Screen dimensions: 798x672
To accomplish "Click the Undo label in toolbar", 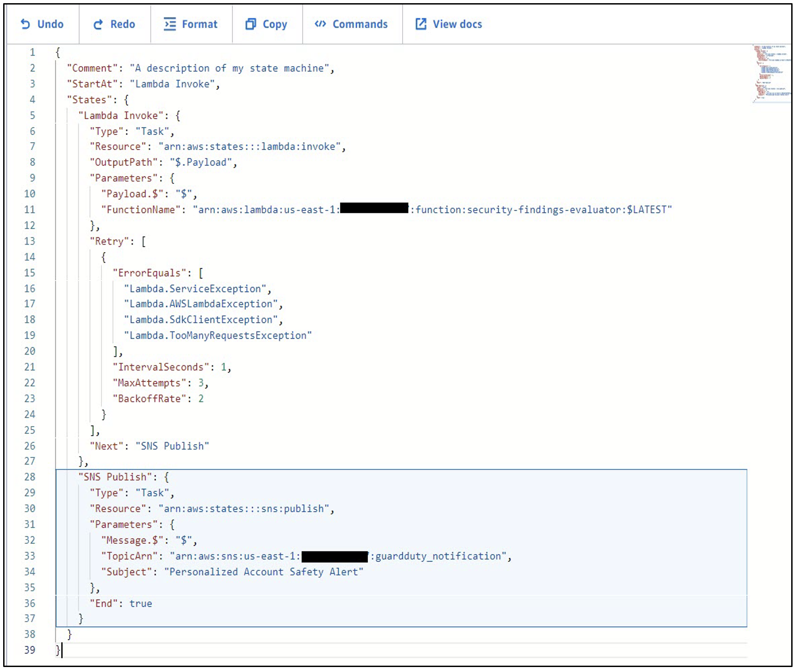I will [x=50, y=24].
